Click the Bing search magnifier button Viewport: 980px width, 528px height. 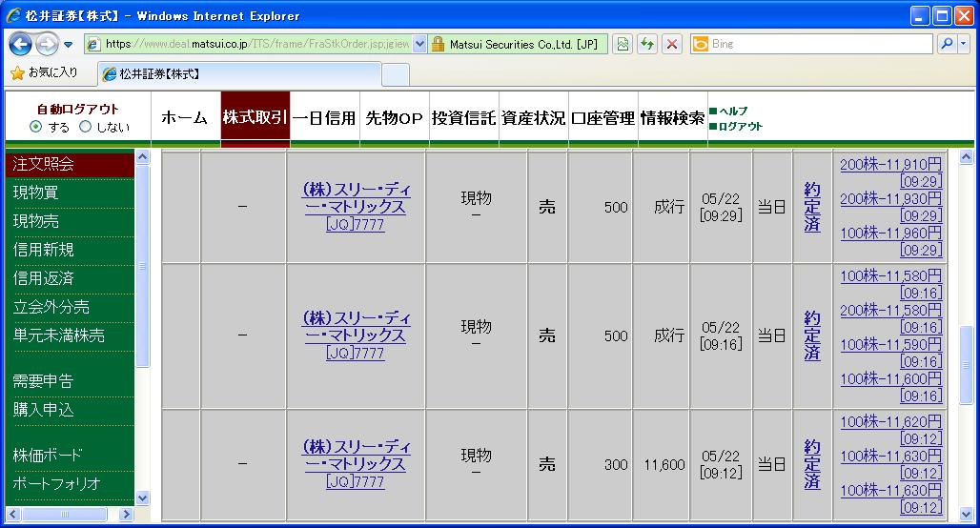tap(947, 44)
